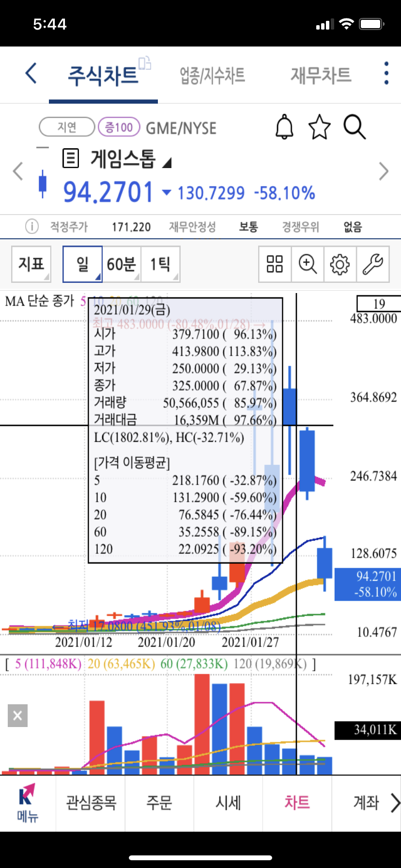Tap the candlestick icon beside price
Screen dimensions: 401x868
pyautogui.click(x=43, y=184)
